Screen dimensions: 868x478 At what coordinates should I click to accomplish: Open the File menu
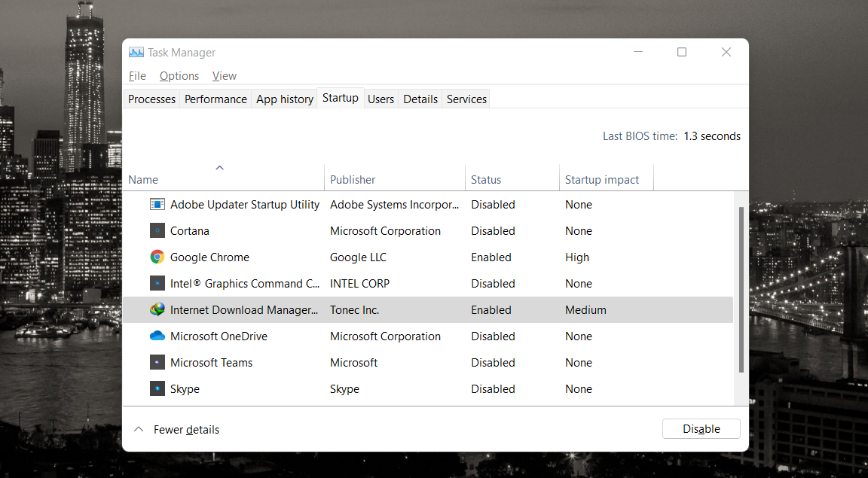(x=137, y=76)
